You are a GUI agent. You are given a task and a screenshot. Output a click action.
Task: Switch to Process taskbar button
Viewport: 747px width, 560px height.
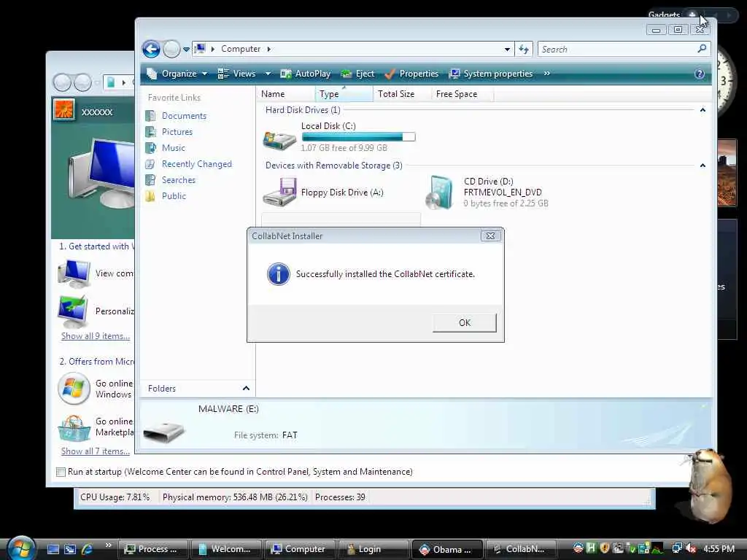pos(152,549)
